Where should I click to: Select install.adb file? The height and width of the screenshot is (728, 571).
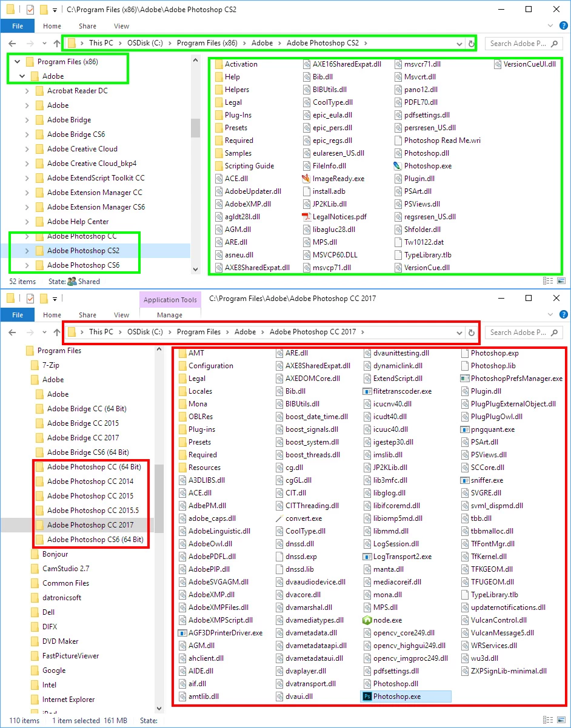[x=323, y=191]
